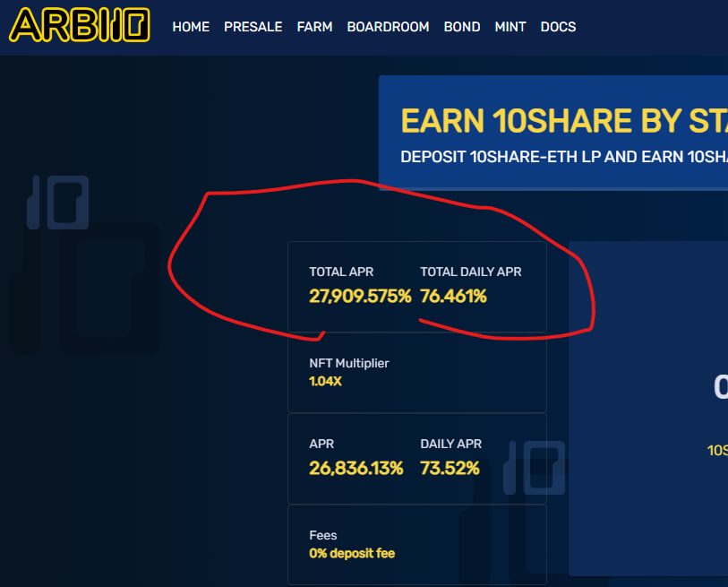Select the 27,909.575% Total APR value
728x587 pixels.
coord(360,296)
